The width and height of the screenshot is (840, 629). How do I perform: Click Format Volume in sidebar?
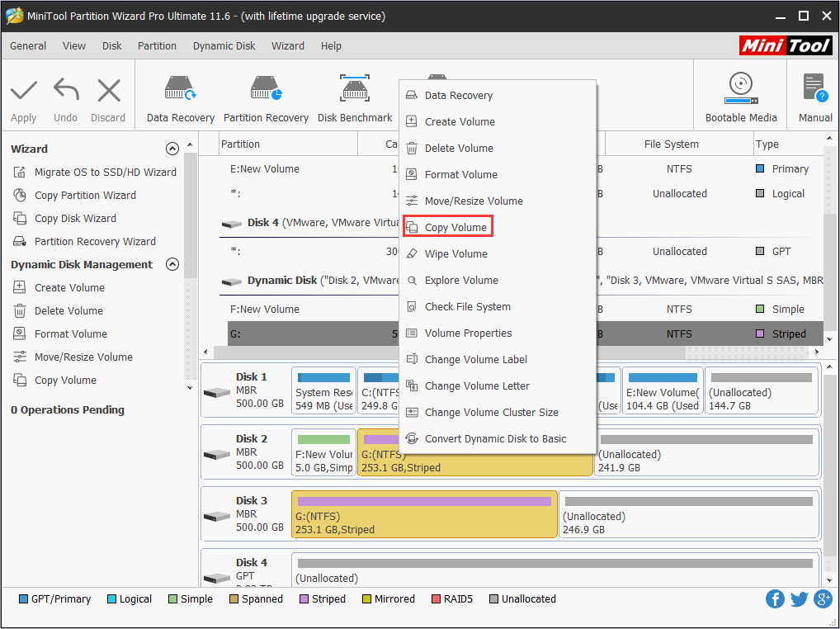click(59, 333)
